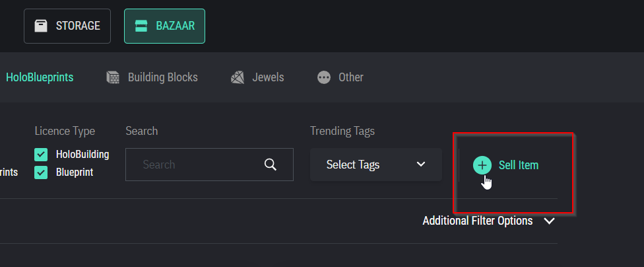Select the Building Blocks tab label
The image size is (644, 267).
tap(162, 77)
